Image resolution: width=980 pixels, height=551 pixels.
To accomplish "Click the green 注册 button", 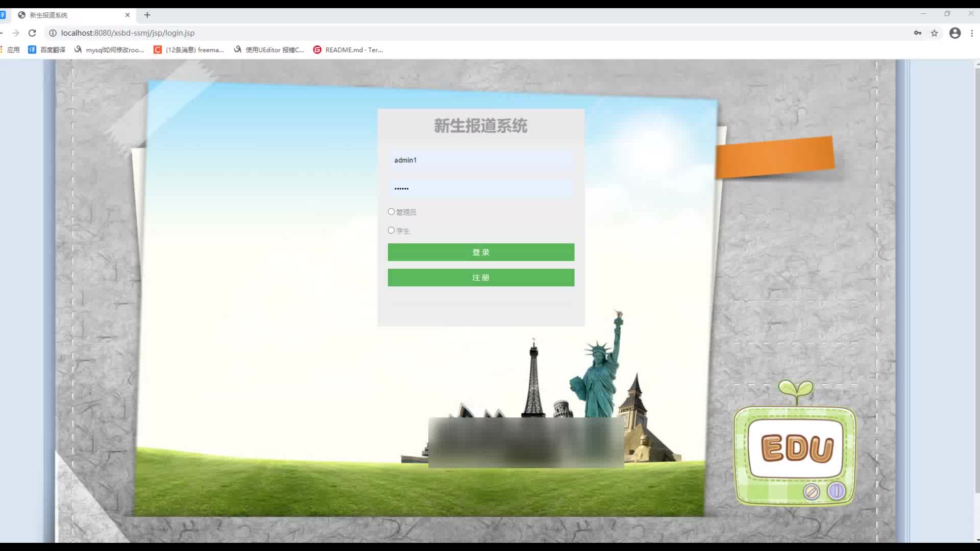I will 481,278.
